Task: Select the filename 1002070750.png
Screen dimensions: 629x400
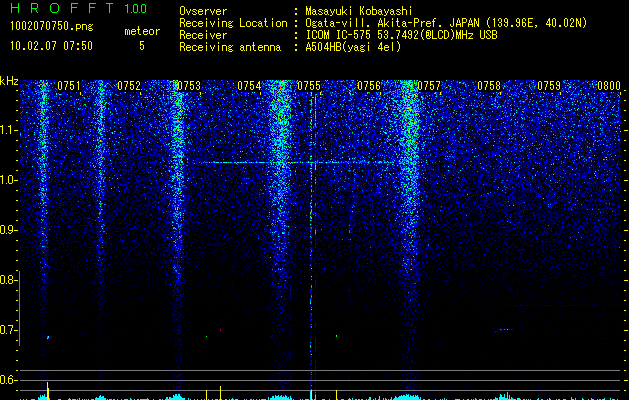Action: pyautogui.click(x=52, y=27)
